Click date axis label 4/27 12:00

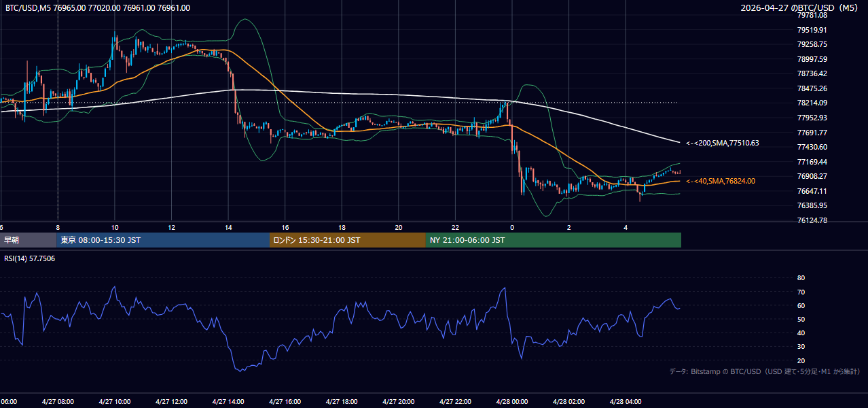(x=171, y=401)
